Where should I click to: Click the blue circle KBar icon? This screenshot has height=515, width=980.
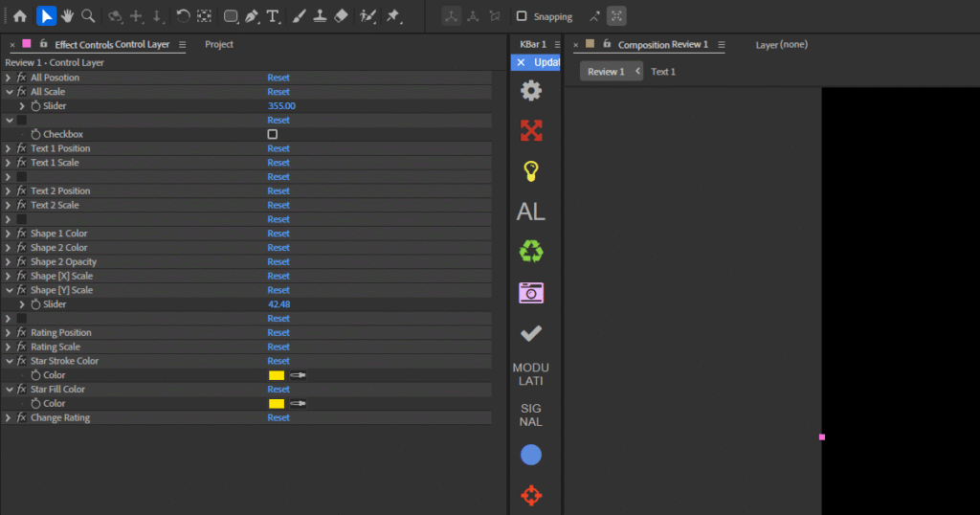(530, 455)
